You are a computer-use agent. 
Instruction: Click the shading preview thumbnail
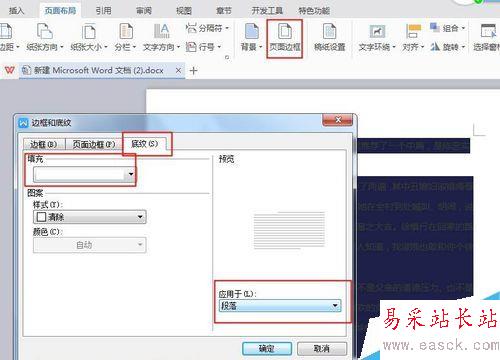click(289, 230)
